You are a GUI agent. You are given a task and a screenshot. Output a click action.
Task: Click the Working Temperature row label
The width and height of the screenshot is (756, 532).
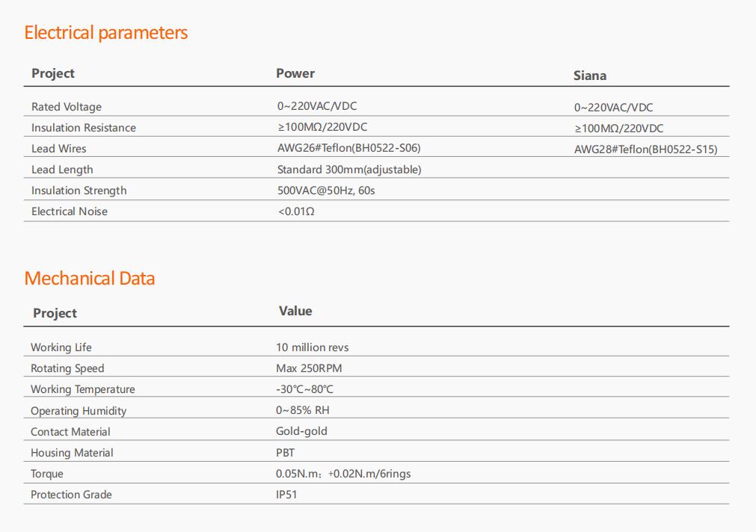pyautogui.click(x=82, y=389)
